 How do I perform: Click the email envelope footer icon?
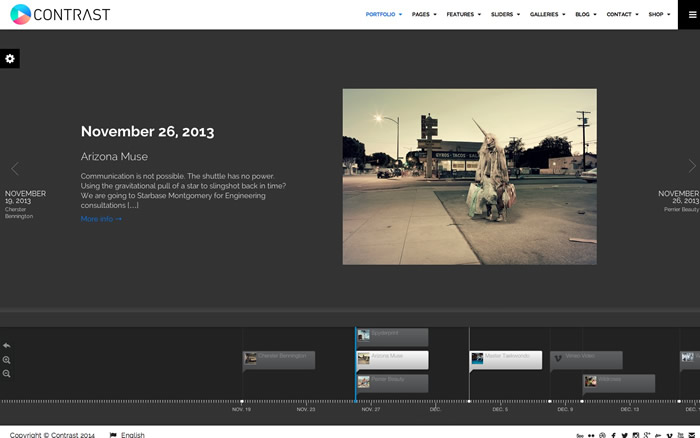click(692, 435)
